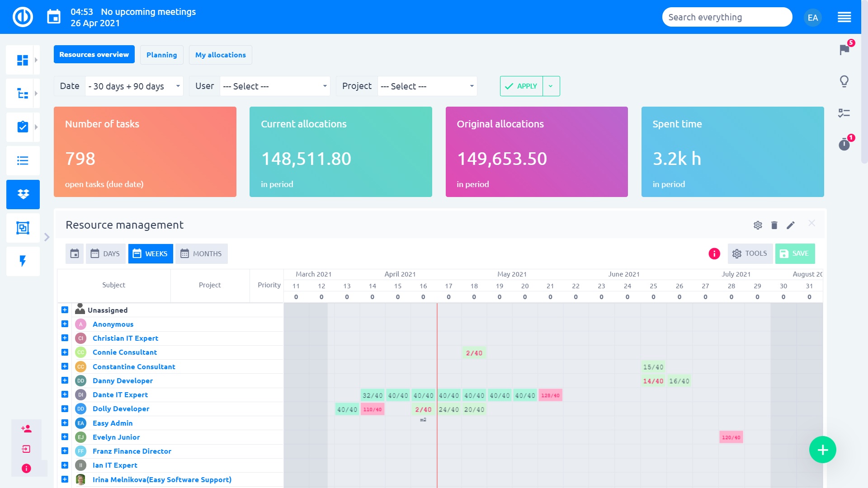
Task: Open the Date range dropdown
Action: (x=134, y=86)
